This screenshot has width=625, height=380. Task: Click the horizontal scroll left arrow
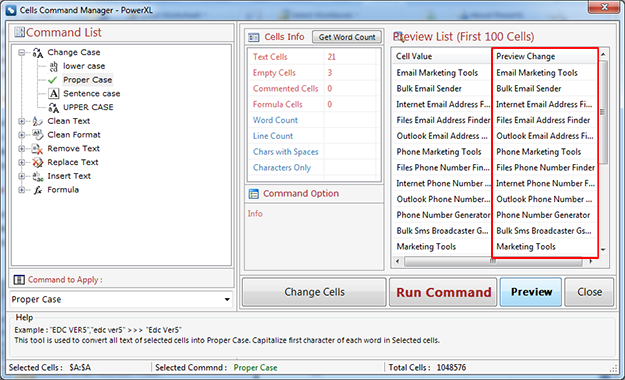point(397,262)
